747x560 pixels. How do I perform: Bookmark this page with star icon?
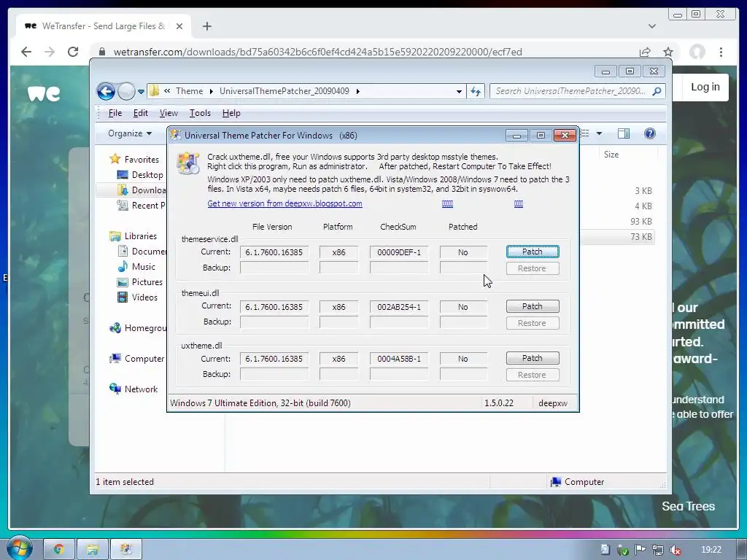click(x=668, y=52)
